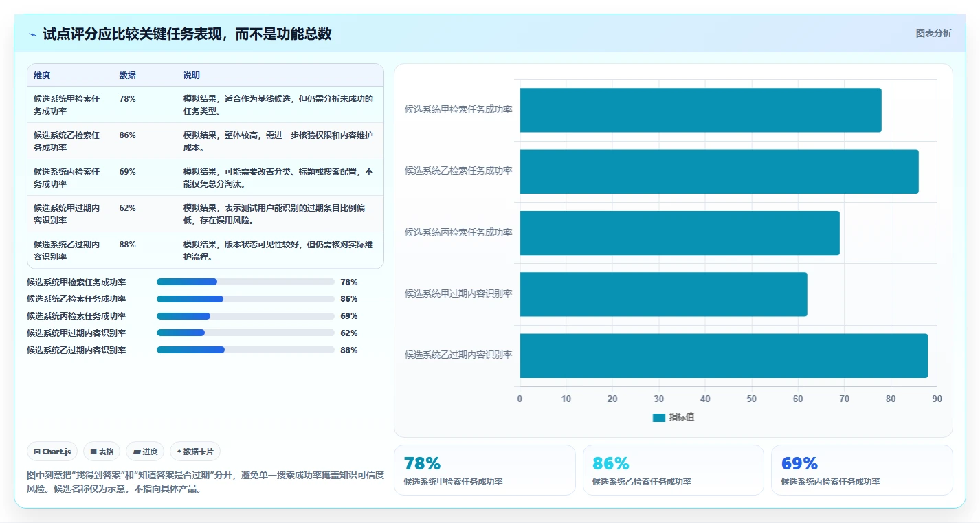The image size is (980, 523).
Task: Click the 指标值 legend color box
Action: [659, 417]
